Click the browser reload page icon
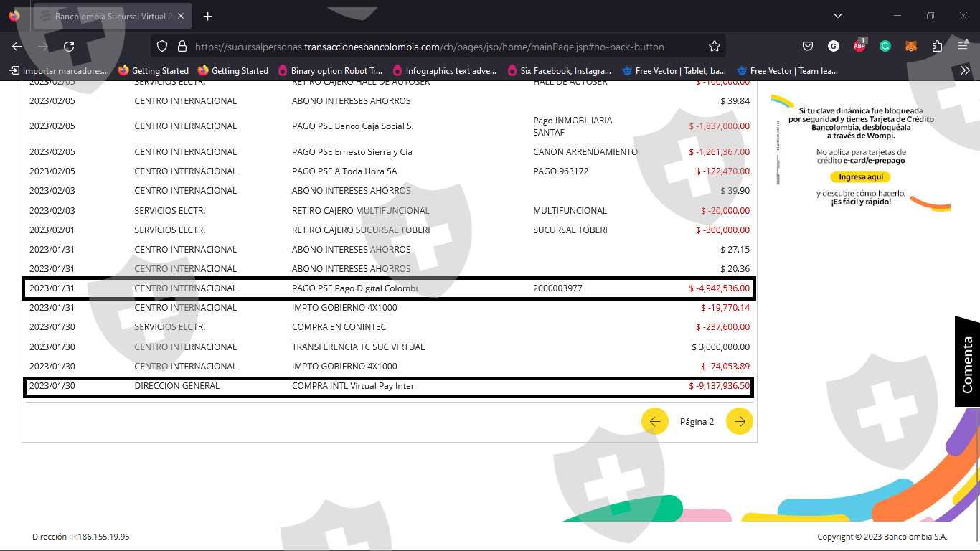This screenshot has width=980, height=551. tap(69, 47)
